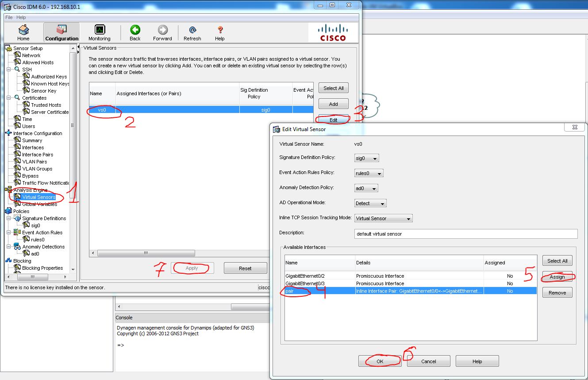This screenshot has height=380, width=588.
Task: Click the Allowed Hosts tree icon
Action: pos(18,62)
